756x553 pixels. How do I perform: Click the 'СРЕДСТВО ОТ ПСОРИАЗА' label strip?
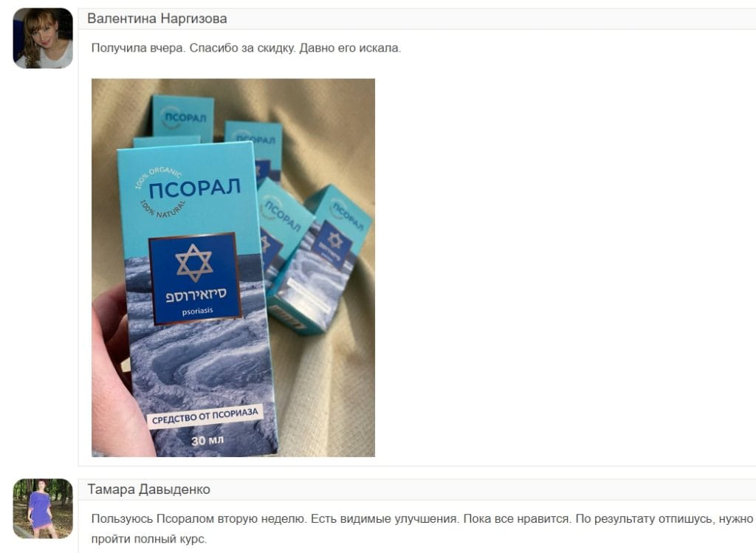click(x=205, y=416)
